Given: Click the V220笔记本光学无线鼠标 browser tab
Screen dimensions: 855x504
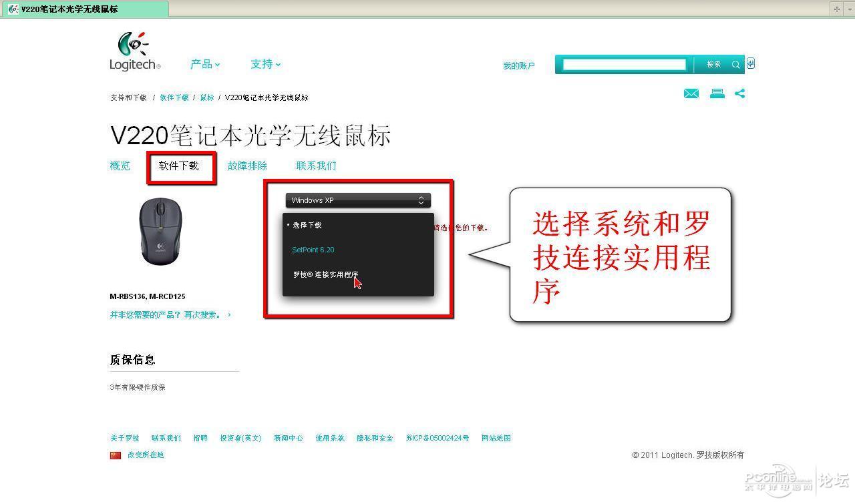Looking at the screenshot, I should [x=84, y=9].
